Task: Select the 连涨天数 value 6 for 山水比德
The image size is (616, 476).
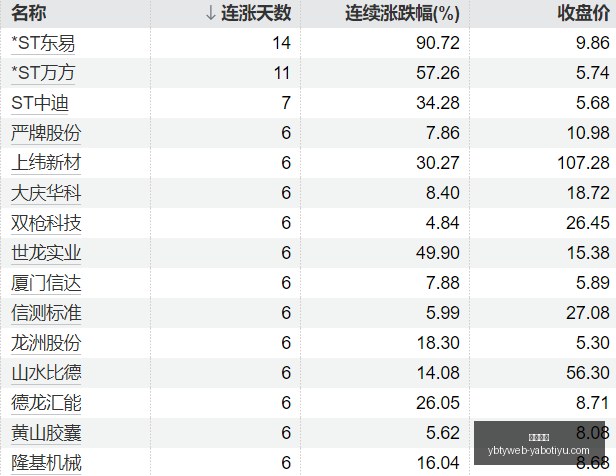Action: (286, 373)
